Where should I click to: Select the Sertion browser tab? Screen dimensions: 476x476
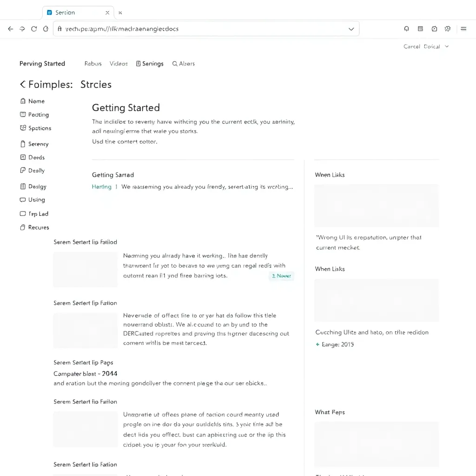point(65,13)
